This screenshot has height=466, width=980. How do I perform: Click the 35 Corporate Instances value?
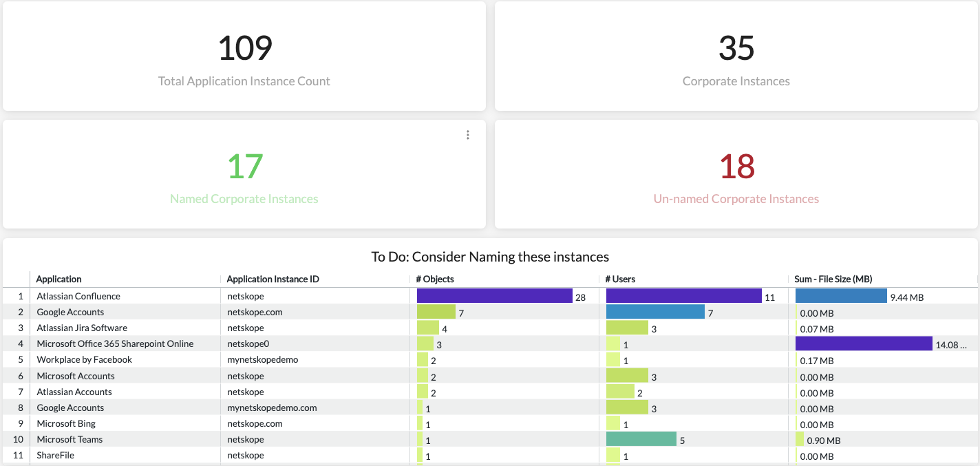736,48
